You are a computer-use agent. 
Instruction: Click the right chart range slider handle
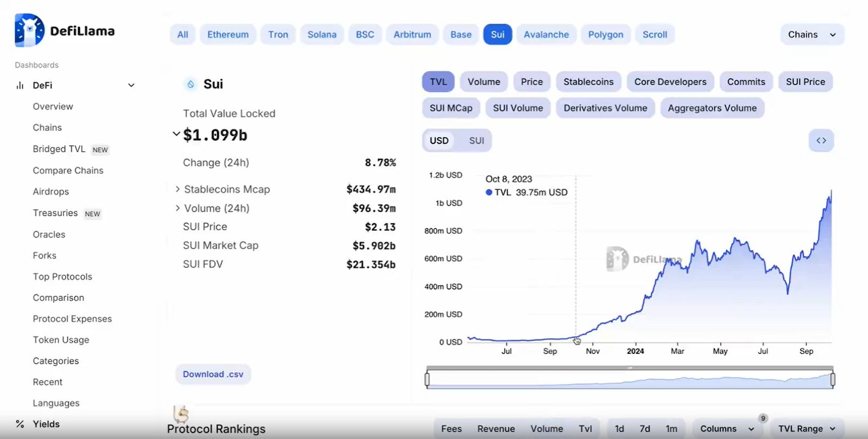833,380
